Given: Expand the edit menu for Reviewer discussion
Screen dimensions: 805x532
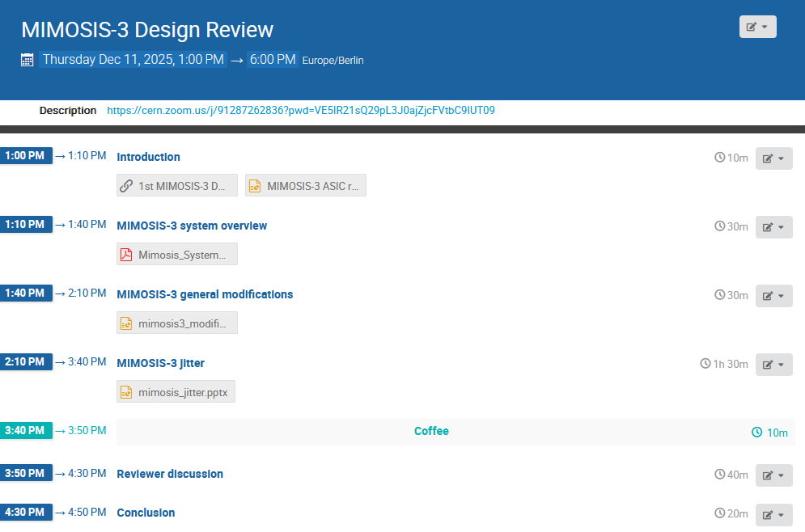Looking at the screenshot, I should point(773,475).
